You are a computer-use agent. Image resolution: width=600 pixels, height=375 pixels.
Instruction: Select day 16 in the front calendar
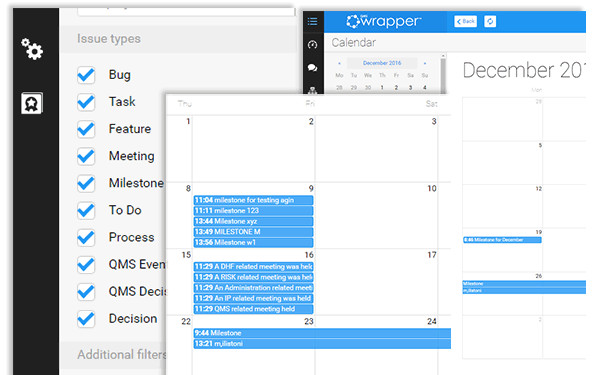[309, 255]
